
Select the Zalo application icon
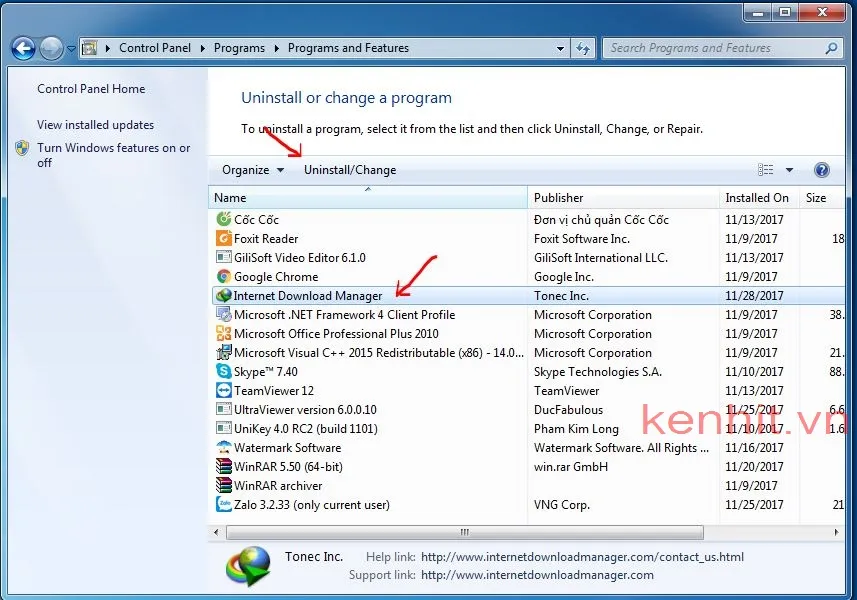point(224,504)
